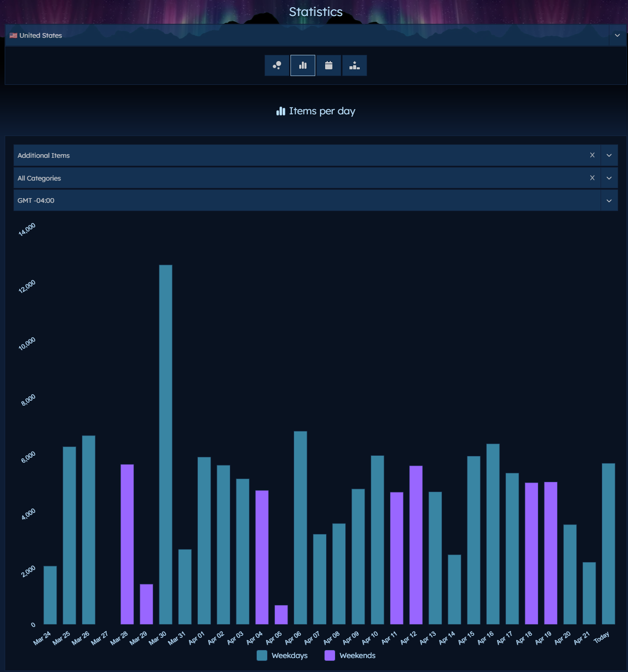This screenshot has height=672, width=628.
Task: Open the Additional Items selector
Action: coord(609,155)
